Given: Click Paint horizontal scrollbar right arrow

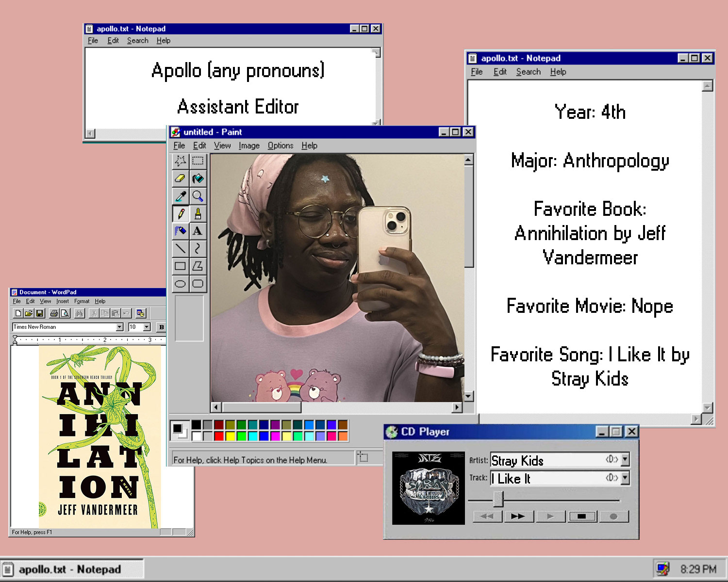Looking at the screenshot, I should tap(457, 407).
